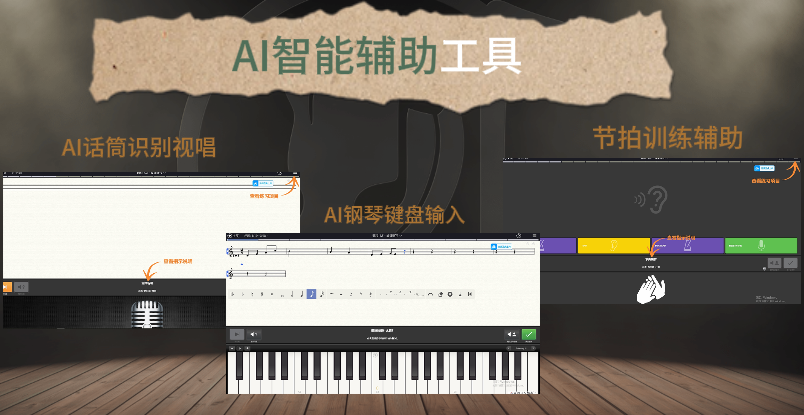Play the middle C key marked C
The width and height of the screenshot is (804, 415).
coord(377,380)
